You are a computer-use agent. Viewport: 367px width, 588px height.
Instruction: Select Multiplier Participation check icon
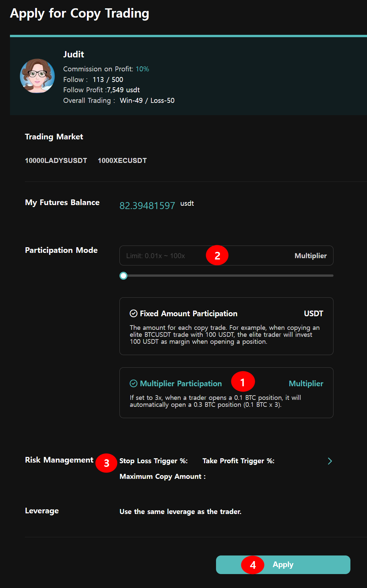pos(133,384)
